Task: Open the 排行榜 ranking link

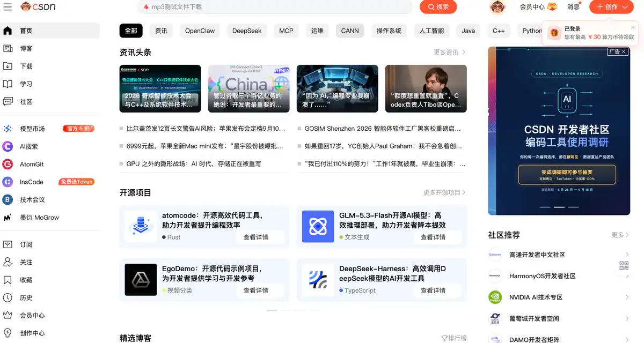Action: pos(454,338)
